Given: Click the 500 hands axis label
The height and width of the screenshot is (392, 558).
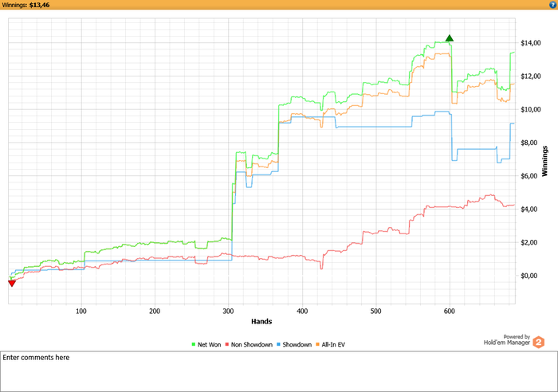Looking at the screenshot, I should [375, 312].
